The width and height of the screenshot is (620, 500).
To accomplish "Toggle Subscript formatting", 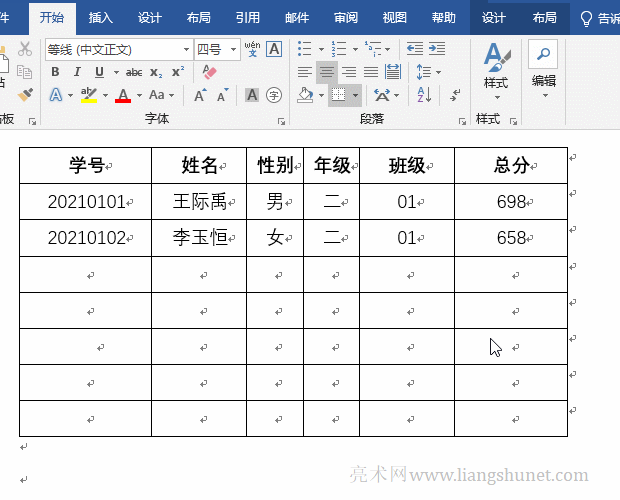I will point(156,72).
